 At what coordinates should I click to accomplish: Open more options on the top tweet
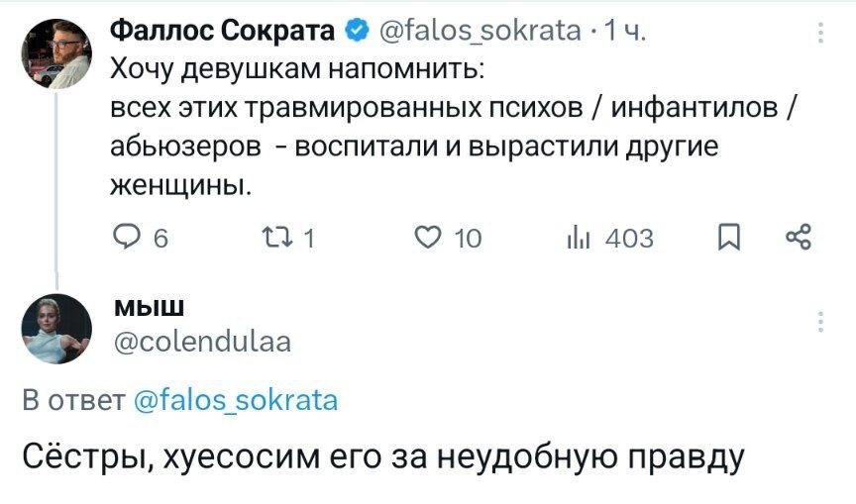[x=820, y=35]
